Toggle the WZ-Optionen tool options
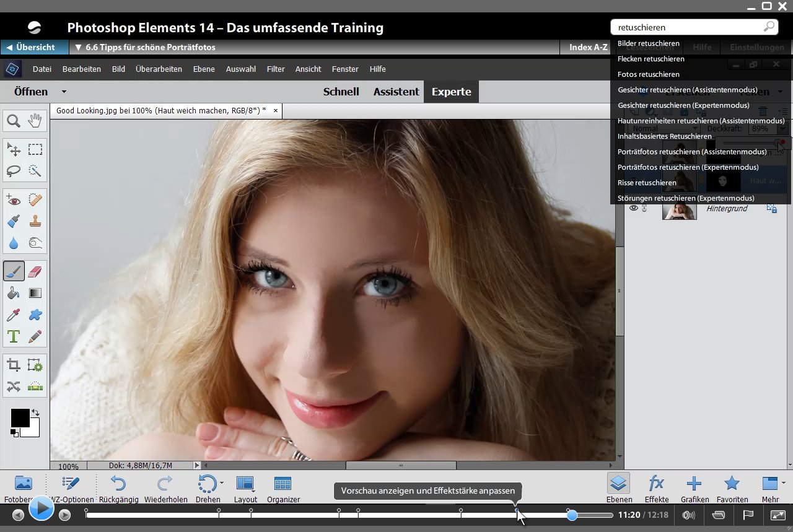The image size is (793, 532). [71, 484]
